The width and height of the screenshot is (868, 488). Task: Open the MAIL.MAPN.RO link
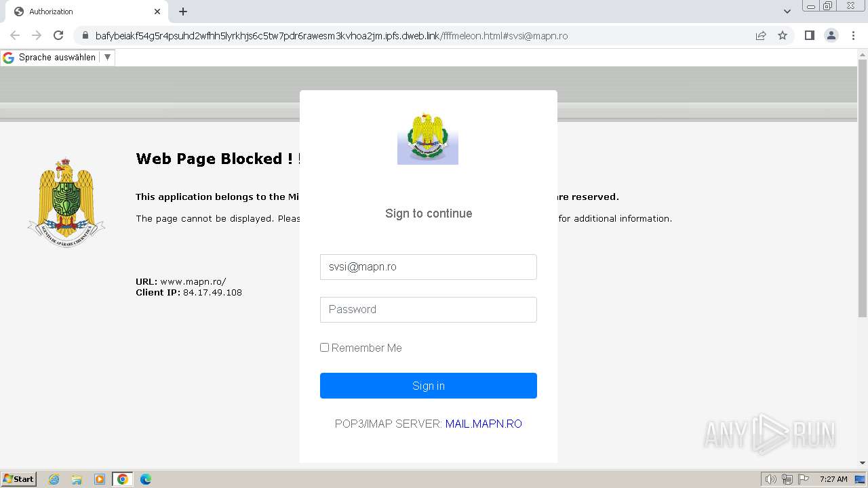(x=484, y=424)
